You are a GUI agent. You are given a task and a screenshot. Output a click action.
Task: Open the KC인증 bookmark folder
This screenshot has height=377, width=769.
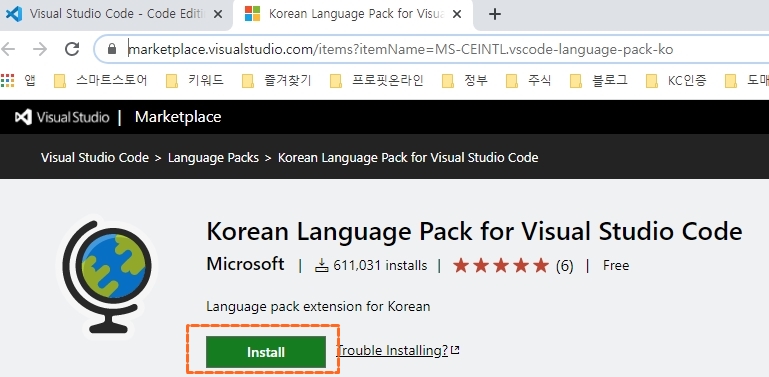tap(676, 80)
